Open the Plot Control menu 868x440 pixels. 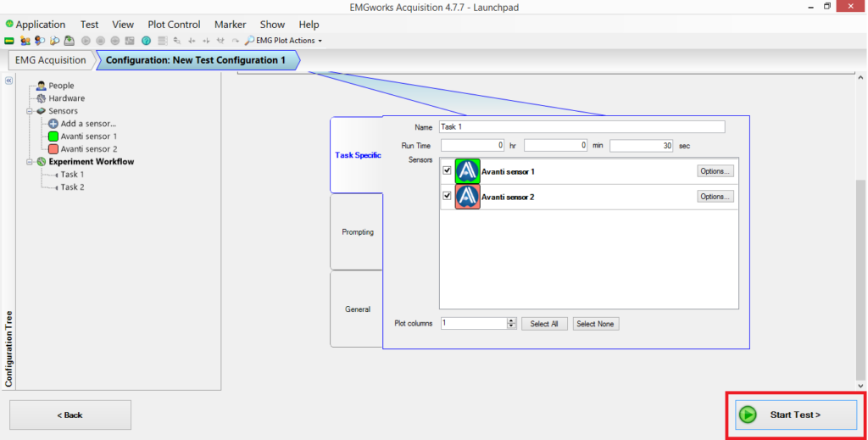(174, 25)
